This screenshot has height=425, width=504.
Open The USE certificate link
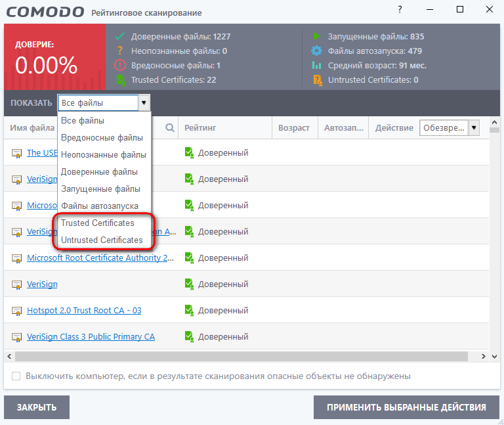coord(42,153)
